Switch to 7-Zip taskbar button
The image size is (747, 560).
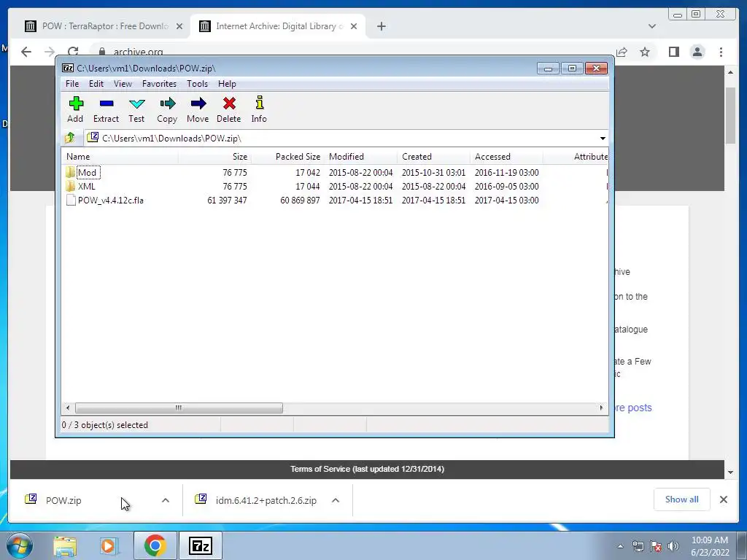click(200, 545)
